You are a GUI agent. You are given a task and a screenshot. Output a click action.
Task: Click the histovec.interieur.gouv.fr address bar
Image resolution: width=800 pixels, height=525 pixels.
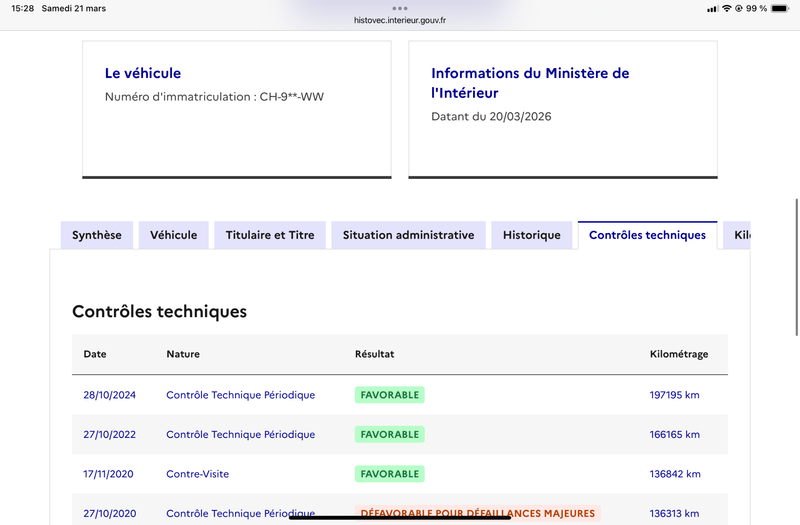(400, 20)
